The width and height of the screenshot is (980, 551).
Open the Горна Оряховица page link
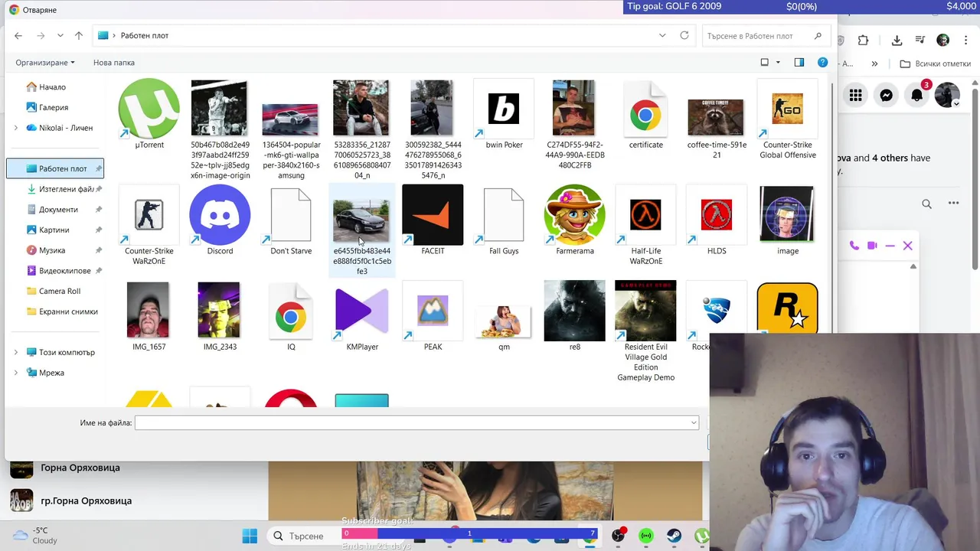80,468
